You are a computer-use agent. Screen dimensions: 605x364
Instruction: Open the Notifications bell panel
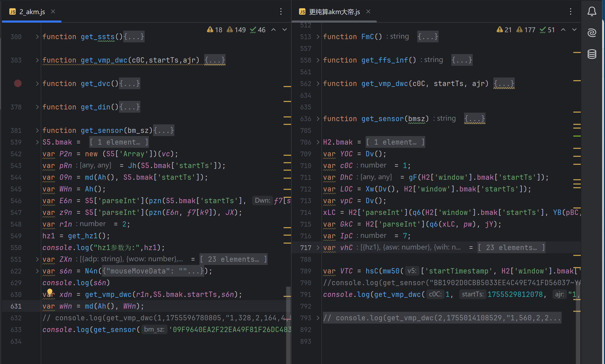[592, 11]
